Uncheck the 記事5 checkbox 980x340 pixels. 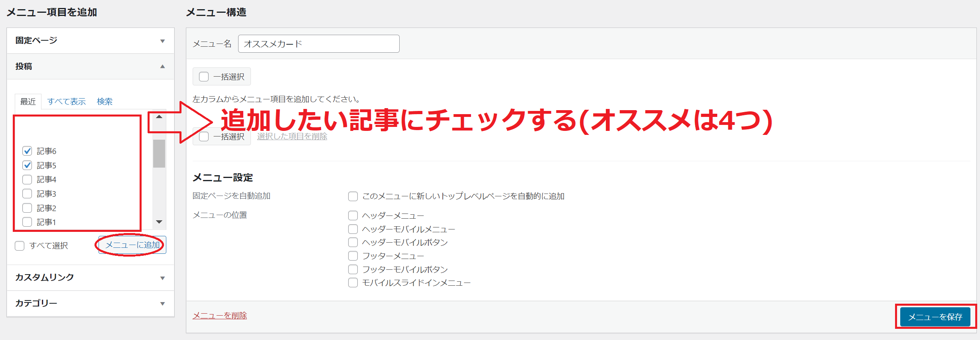[27, 165]
